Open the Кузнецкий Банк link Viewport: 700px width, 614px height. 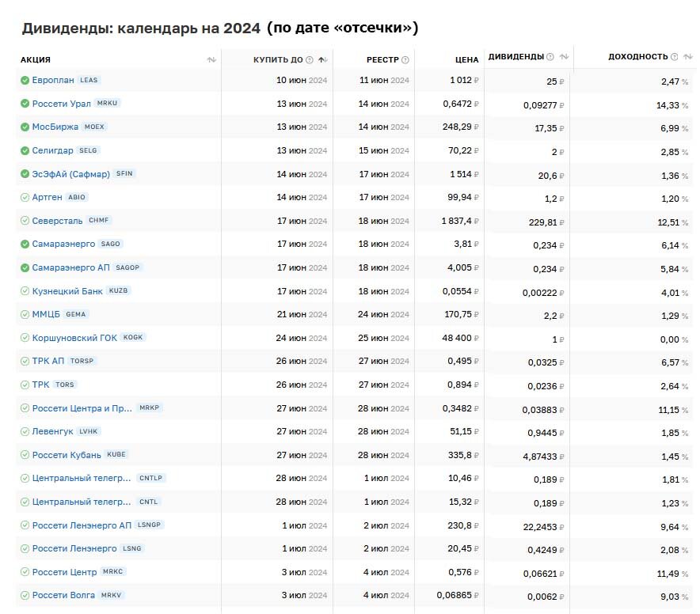click(67, 291)
